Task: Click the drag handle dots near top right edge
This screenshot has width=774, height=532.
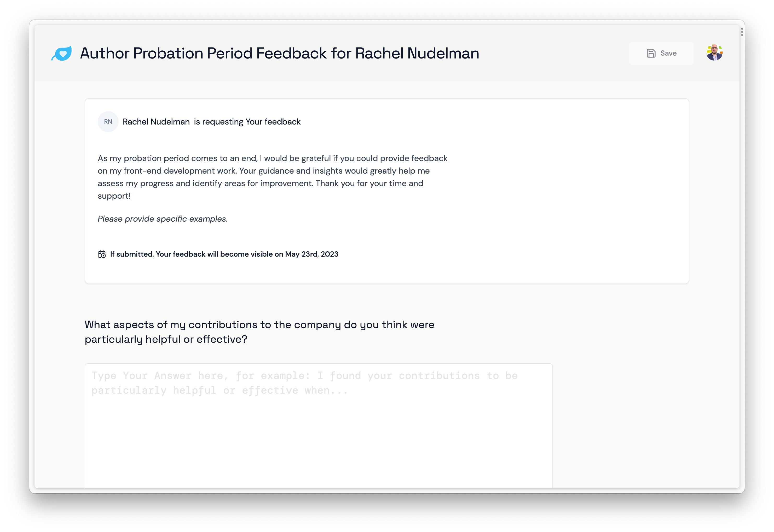Action: (x=742, y=32)
